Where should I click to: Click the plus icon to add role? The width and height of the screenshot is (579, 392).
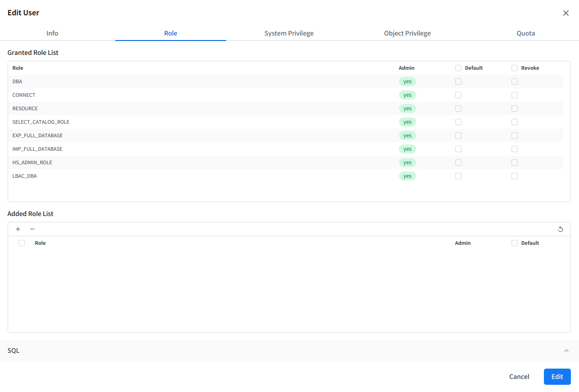click(18, 229)
